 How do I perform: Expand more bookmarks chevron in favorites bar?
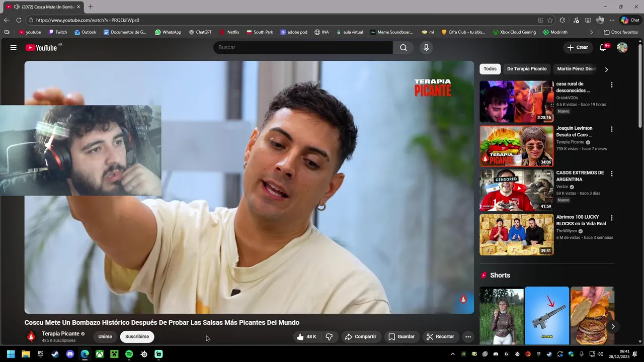(591, 32)
